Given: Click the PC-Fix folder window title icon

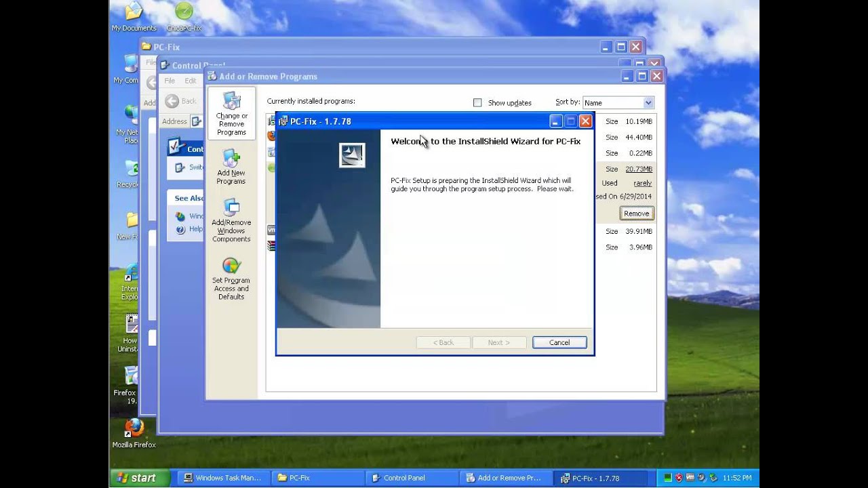Looking at the screenshot, I should point(146,47).
